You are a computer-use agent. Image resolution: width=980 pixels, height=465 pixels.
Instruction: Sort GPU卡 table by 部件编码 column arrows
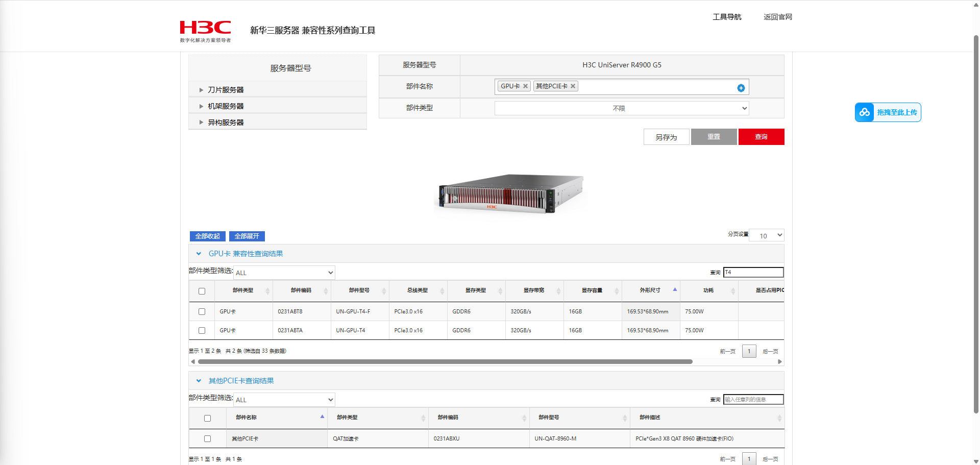[x=326, y=291]
